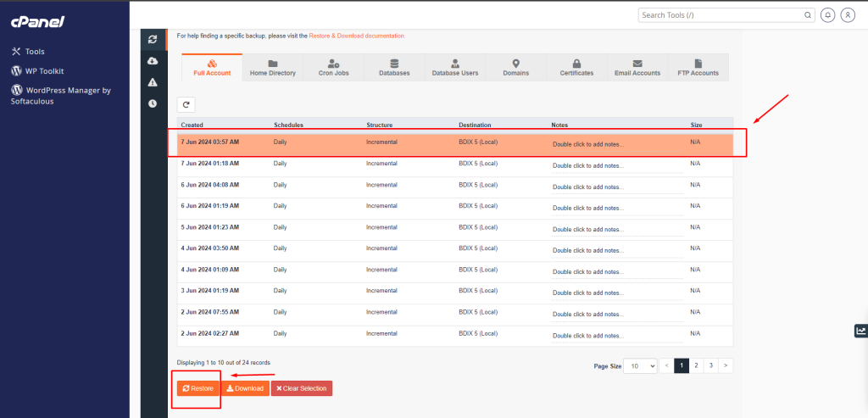
Task: Go to page 2 of the records
Action: (x=696, y=365)
